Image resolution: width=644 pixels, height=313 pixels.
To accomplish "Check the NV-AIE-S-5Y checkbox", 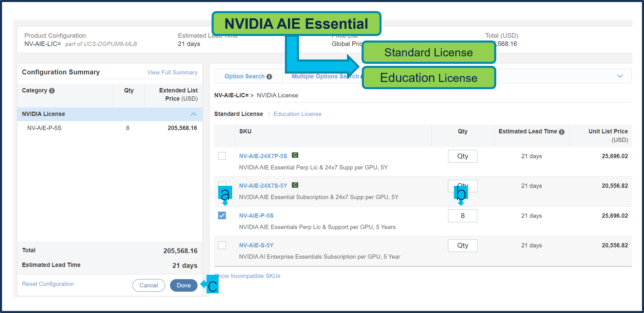I will click(222, 245).
